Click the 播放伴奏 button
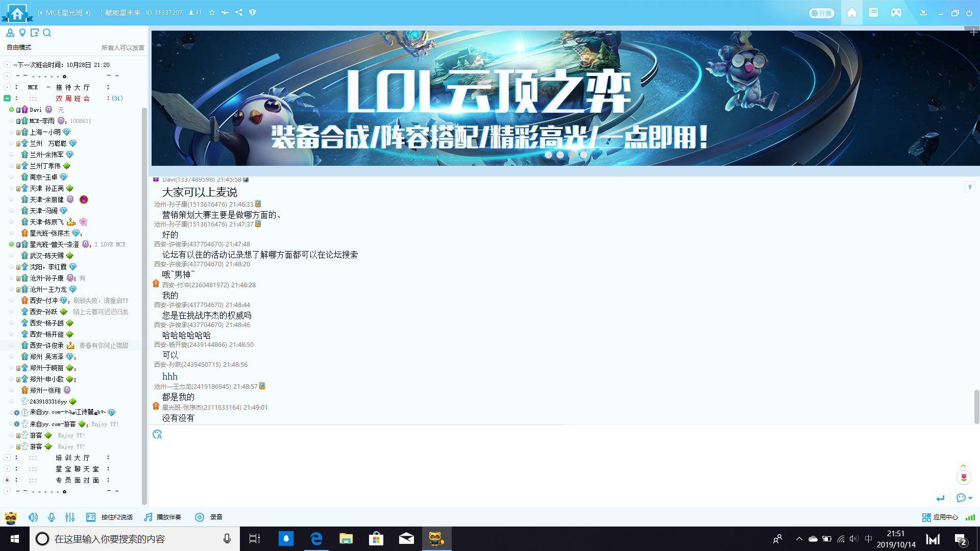The image size is (980, 551). point(163,517)
